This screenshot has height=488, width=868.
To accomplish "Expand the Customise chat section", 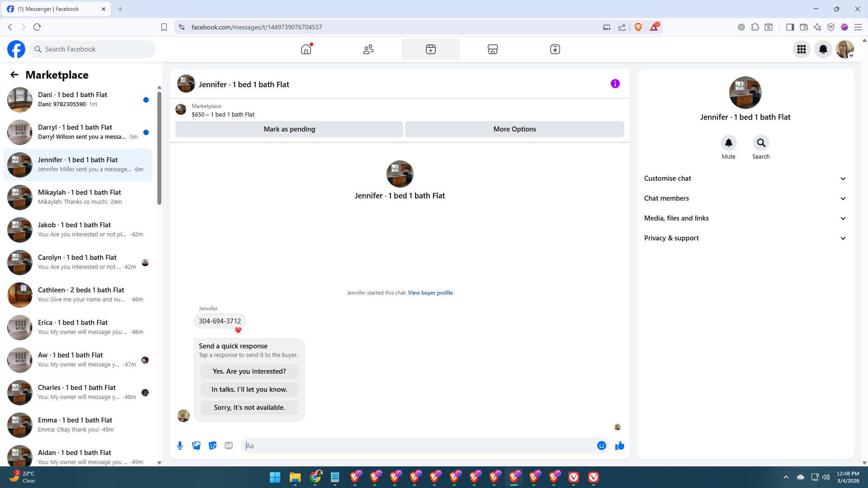I will click(x=745, y=178).
